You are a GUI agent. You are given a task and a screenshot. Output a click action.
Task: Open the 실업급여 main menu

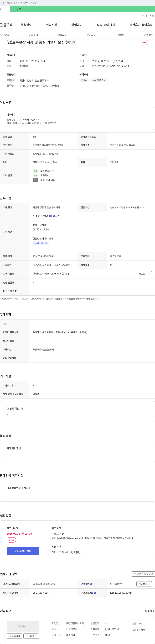pyautogui.click(x=77, y=25)
